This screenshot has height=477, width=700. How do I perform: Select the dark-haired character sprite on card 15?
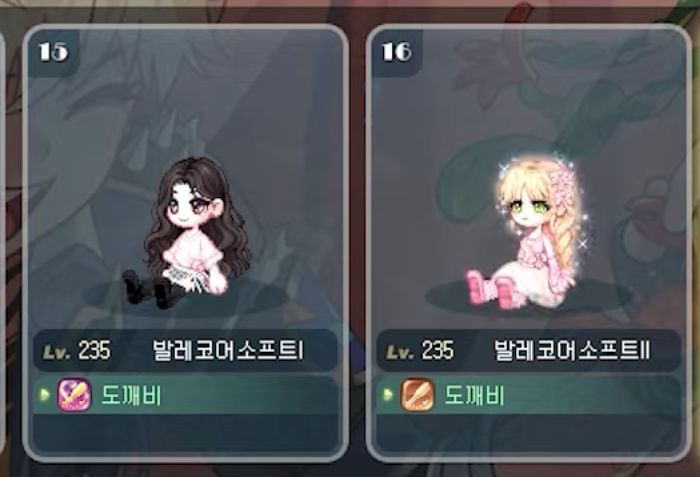[187, 232]
